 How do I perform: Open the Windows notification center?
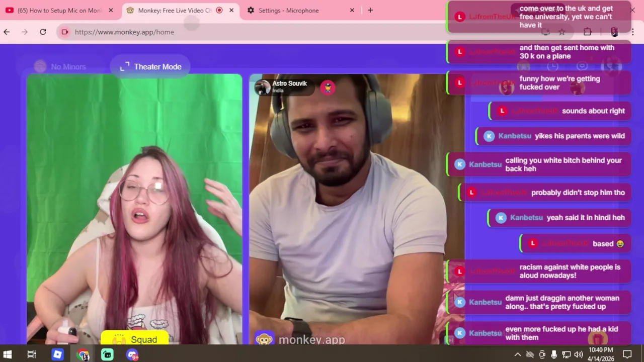pyautogui.click(x=627, y=354)
